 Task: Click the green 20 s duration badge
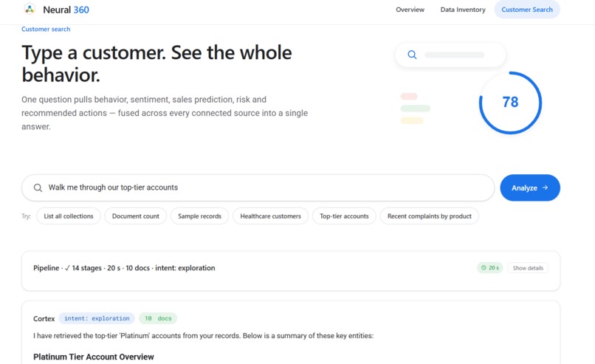tap(490, 267)
